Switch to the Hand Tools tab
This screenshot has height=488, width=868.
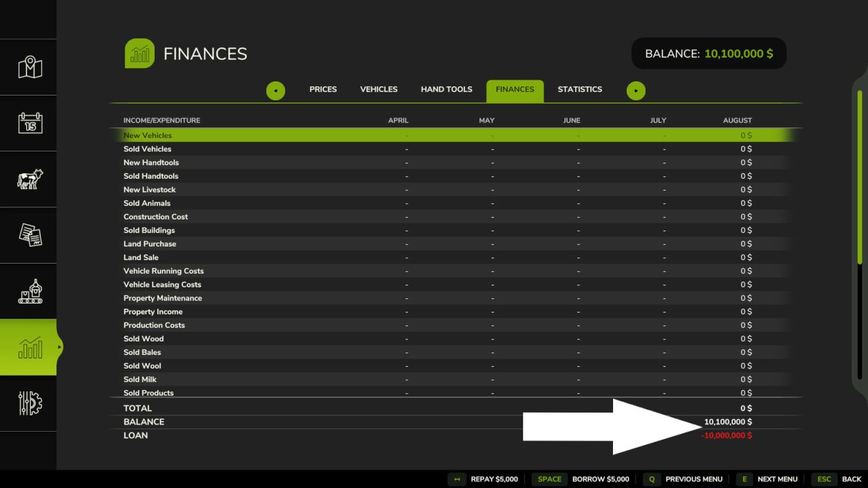(446, 89)
